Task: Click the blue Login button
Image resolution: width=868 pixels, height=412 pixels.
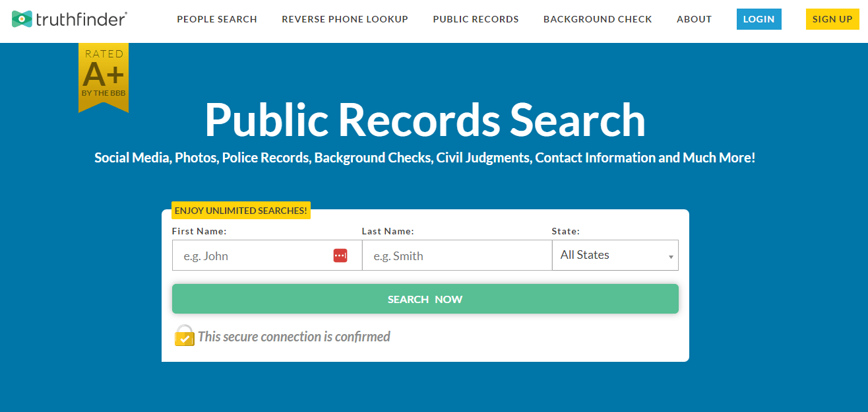Action: (759, 19)
